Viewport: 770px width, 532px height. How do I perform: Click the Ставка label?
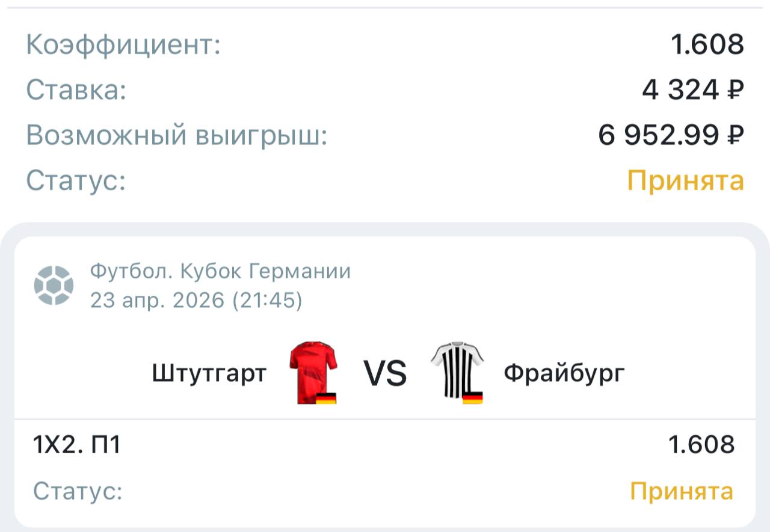coord(76,91)
